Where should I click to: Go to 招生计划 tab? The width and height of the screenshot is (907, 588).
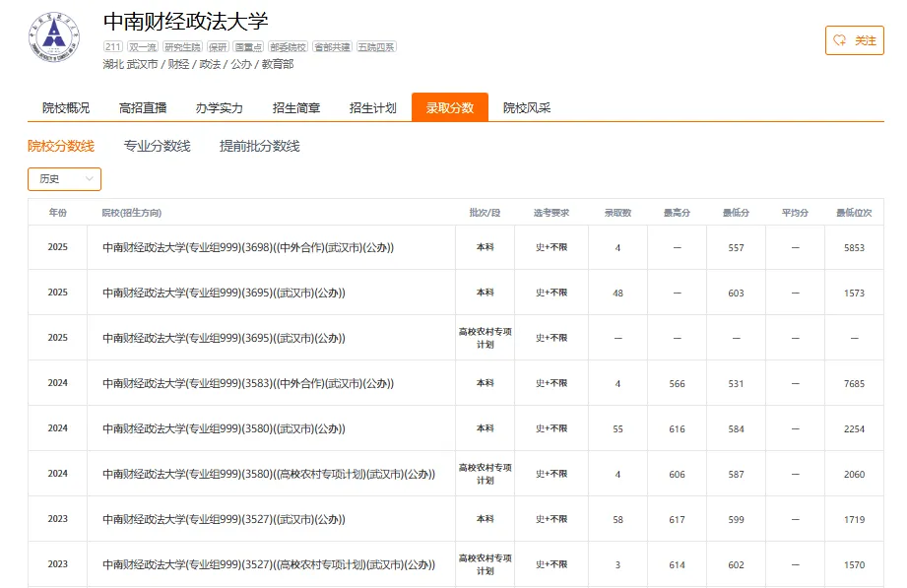tap(372, 107)
